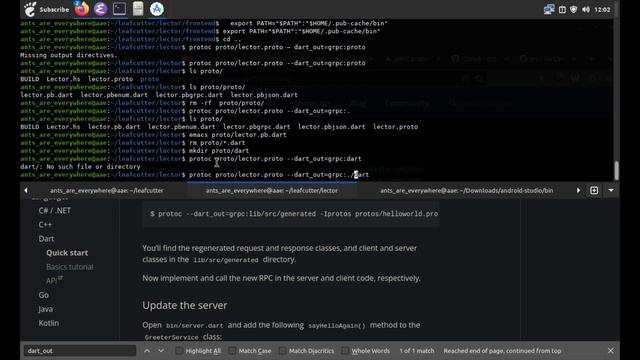Click the 'Reached end of page' status message

pyautogui.click(x=502, y=351)
